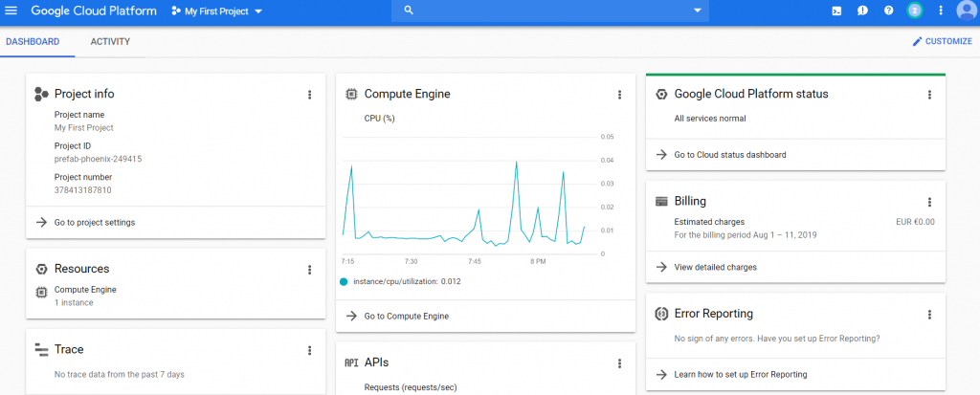Click arrow icon beside Go to Cloud status dashboard

661,154
